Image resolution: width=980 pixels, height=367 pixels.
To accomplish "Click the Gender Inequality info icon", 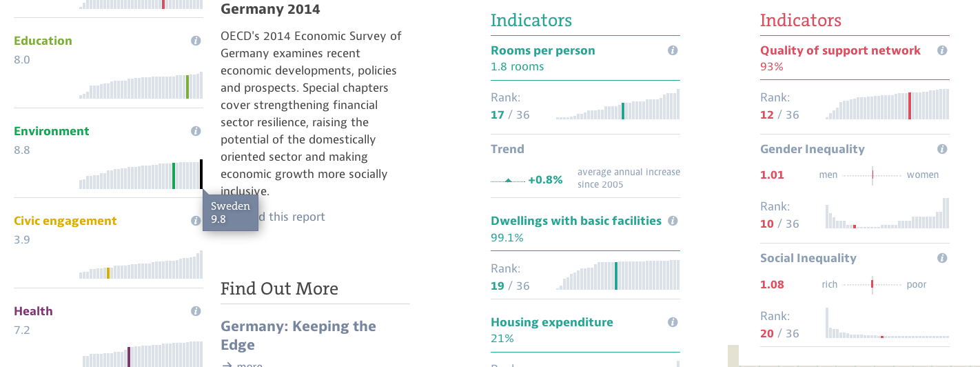I will coord(942,149).
